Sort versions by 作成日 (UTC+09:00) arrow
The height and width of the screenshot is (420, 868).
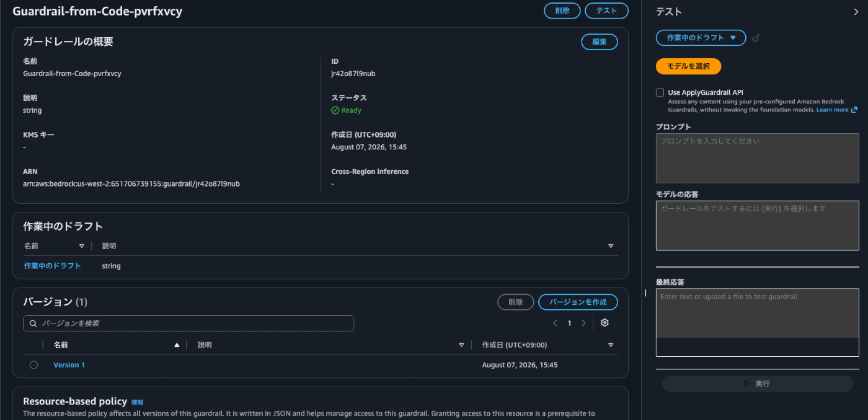click(611, 345)
